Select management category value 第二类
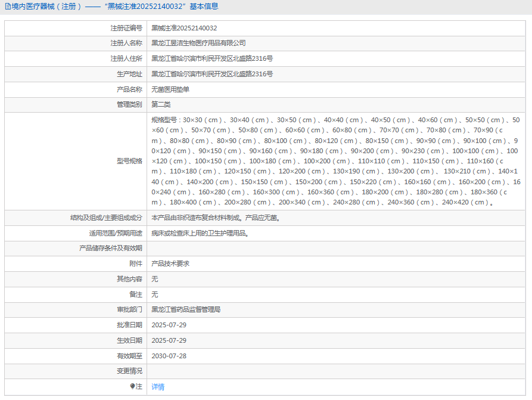Viewport: 532px width, 400px height. pyautogui.click(x=161, y=104)
